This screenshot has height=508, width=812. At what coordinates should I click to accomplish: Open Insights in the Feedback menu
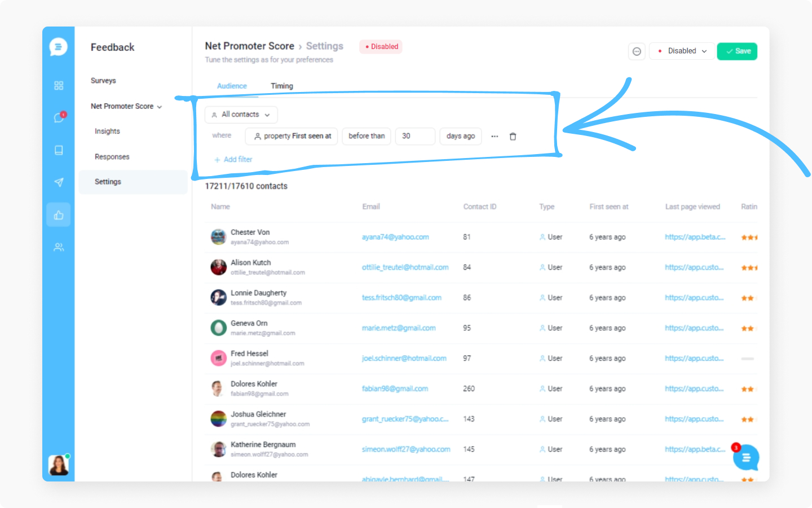[x=107, y=131]
